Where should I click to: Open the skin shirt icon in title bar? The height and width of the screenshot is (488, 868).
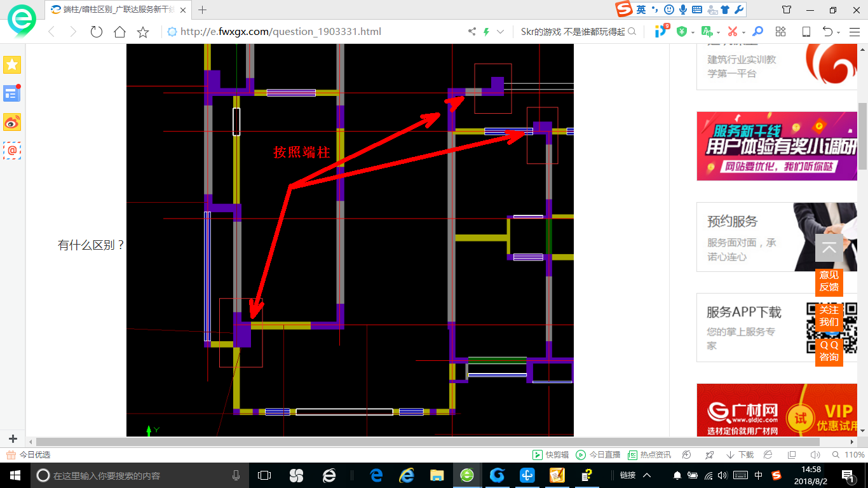tap(787, 10)
